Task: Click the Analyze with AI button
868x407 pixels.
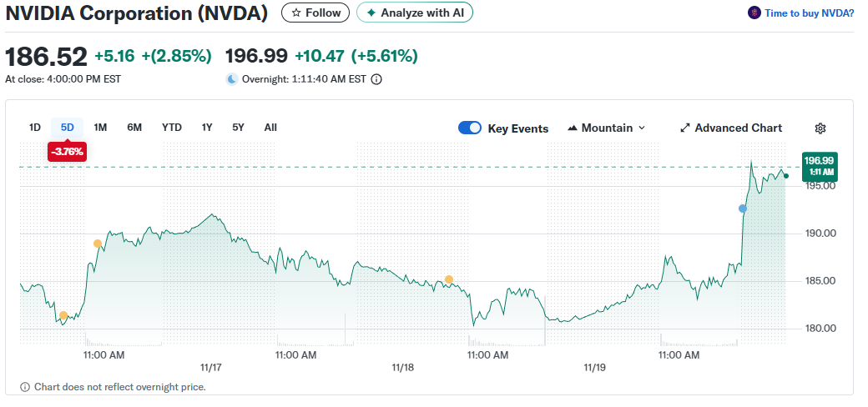Action: coord(415,13)
